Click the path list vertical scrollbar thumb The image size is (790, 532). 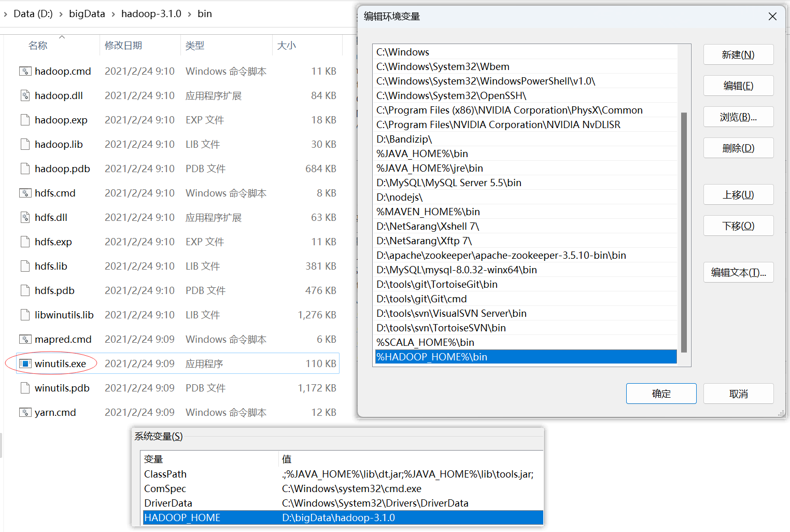(684, 232)
